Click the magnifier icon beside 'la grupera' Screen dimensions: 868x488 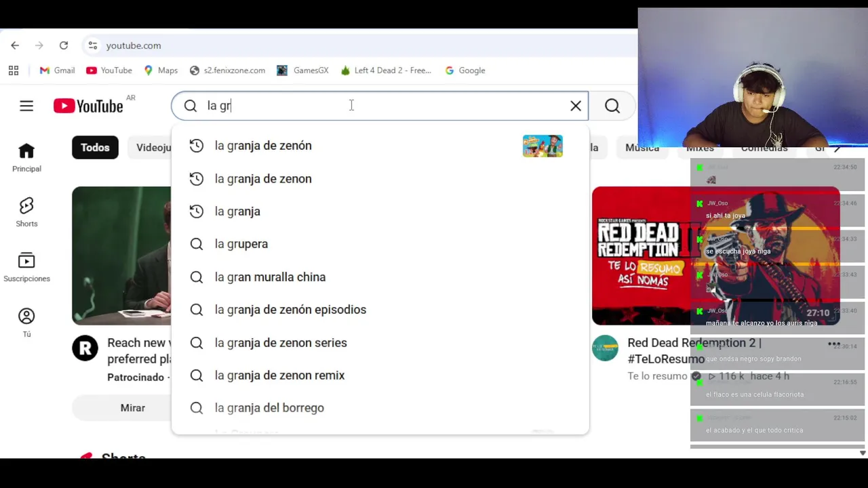coord(197,244)
